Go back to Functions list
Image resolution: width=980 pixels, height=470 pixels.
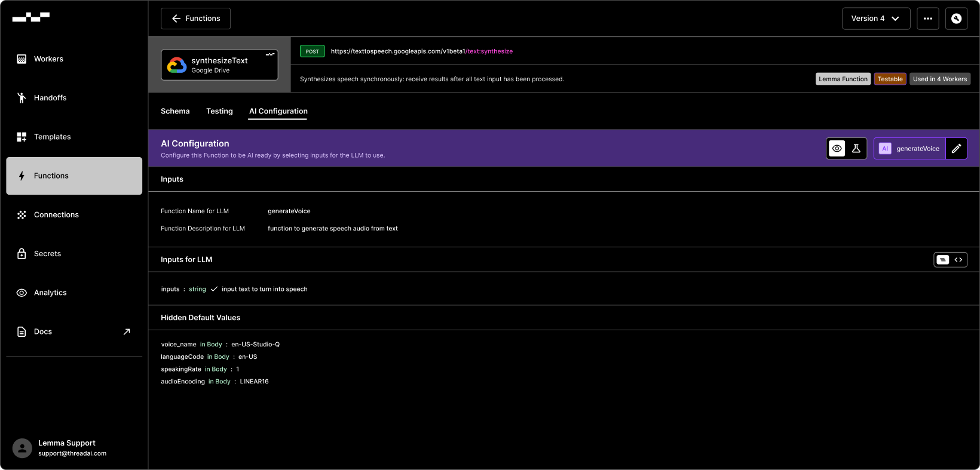[x=195, y=19]
